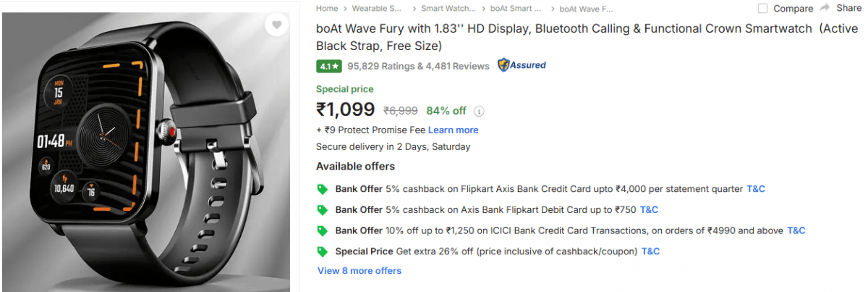Screen dimensions: 868x292
Task: Click the Share arrow icon
Action: tap(824, 8)
